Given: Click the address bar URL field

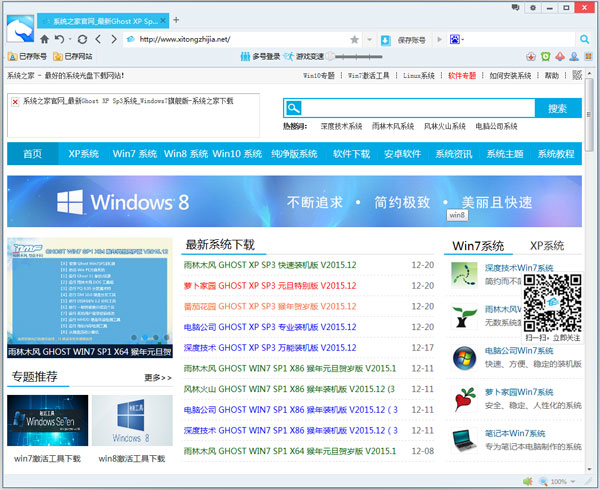Looking at the screenshot, I should (x=241, y=39).
